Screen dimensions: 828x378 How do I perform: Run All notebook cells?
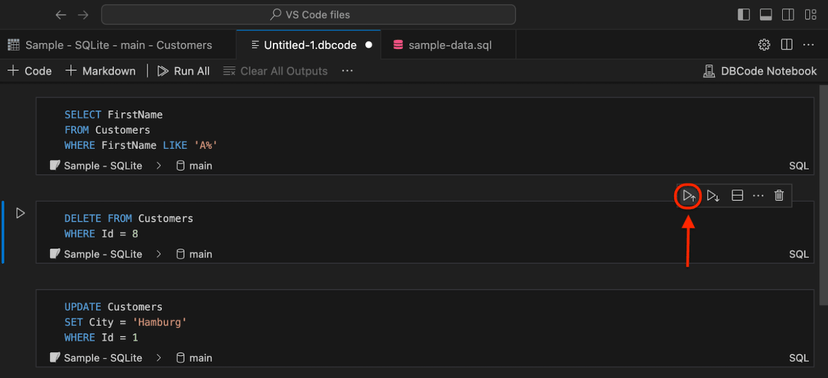tap(183, 71)
